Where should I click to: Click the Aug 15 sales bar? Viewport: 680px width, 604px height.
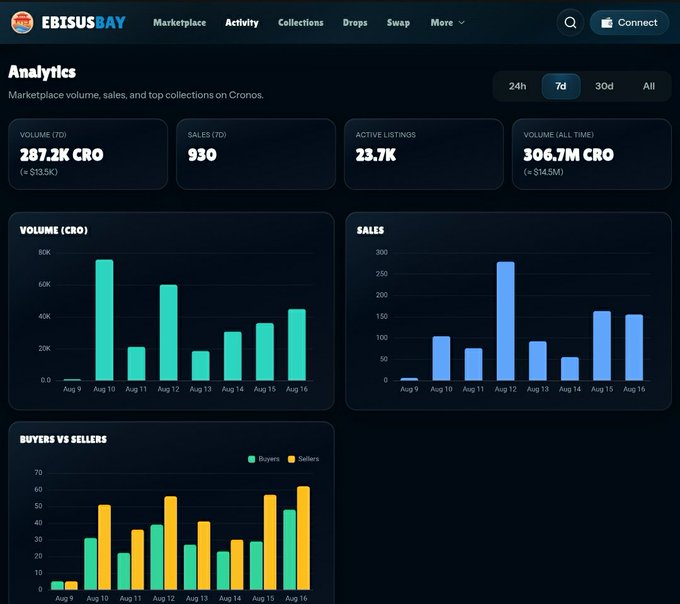click(602, 346)
